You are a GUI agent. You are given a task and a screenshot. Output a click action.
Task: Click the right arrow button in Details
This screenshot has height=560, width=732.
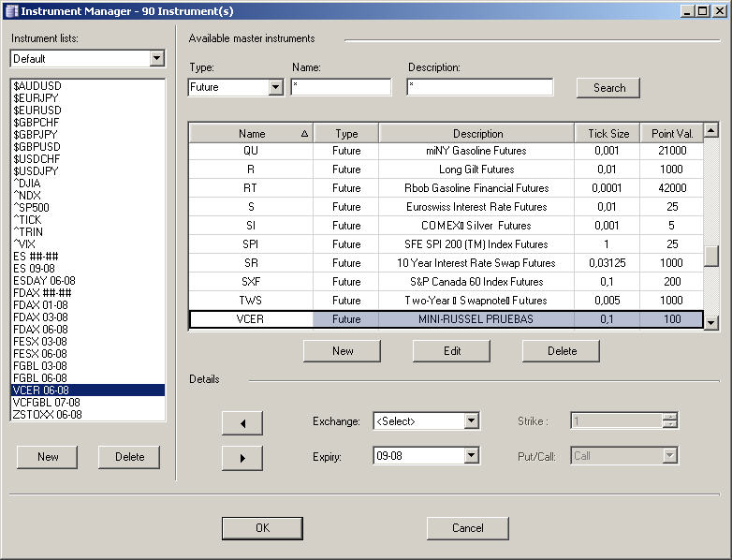242,458
